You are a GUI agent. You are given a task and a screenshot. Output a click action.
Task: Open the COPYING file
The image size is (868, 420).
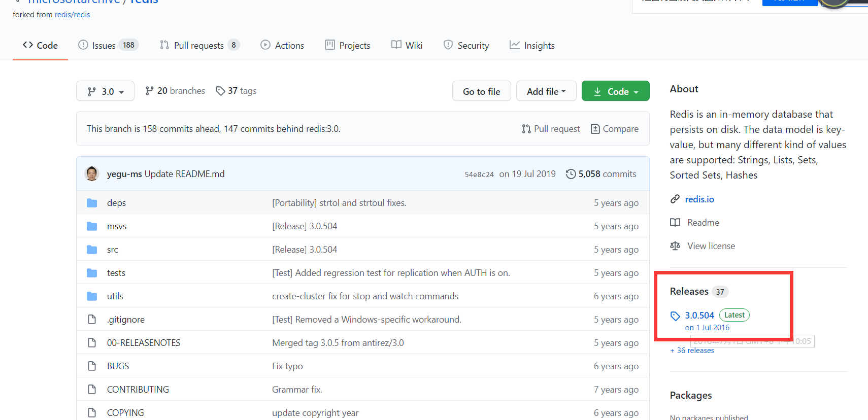click(125, 413)
